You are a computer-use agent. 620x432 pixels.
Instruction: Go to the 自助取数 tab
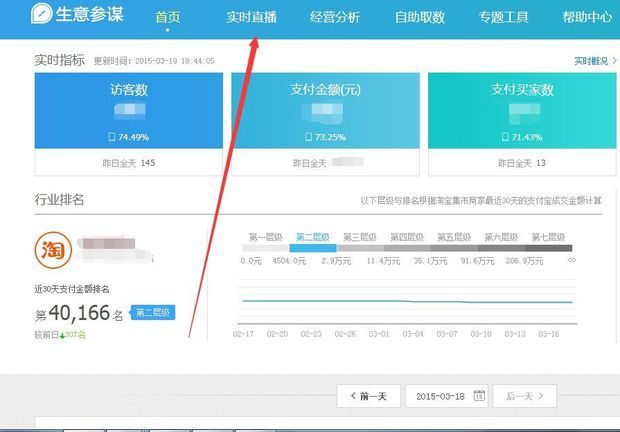(421, 18)
